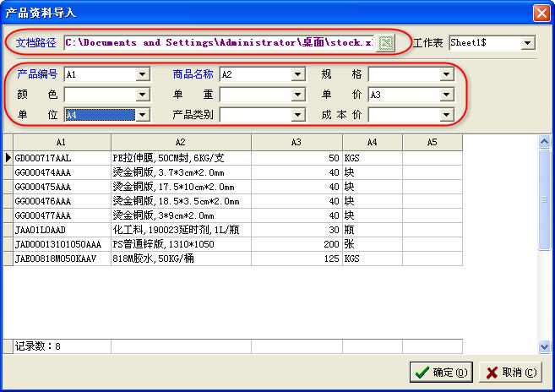Screen dimensions: 555x392
Task: Click the Excel file browse icon
Action: (385, 43)
